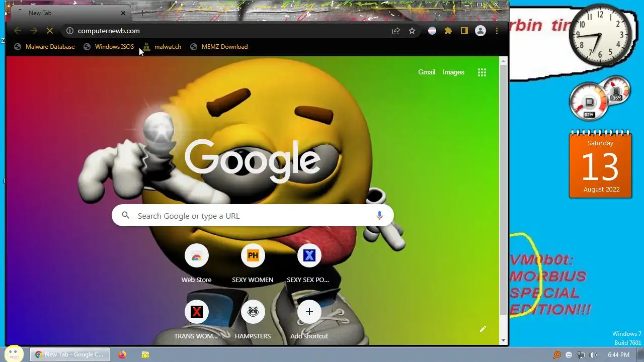644x362 pixels.
Task: Share this page icon
Action: pyautogui.click(x=396, y=31)
